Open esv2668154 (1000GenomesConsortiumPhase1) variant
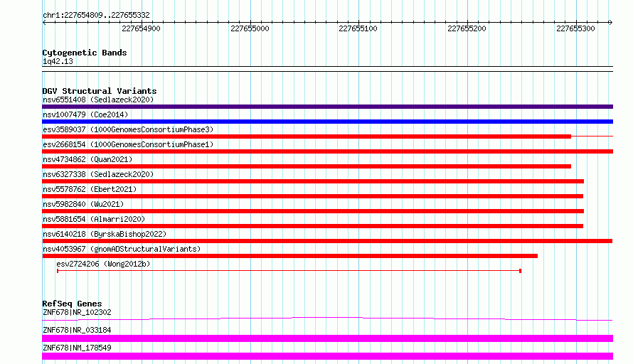Viewport: 633px width, 364px height. pyautogui.click(x=128, y=144)
